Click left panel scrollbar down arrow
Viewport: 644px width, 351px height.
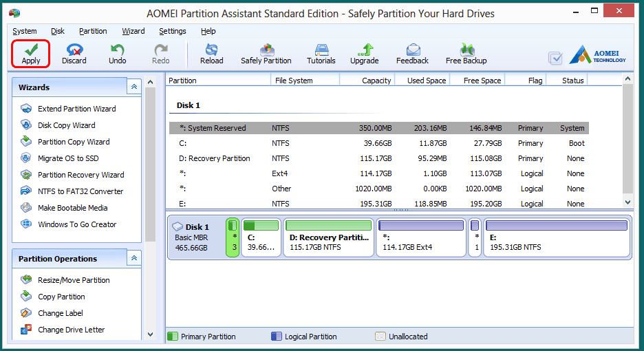pos(150,334)
